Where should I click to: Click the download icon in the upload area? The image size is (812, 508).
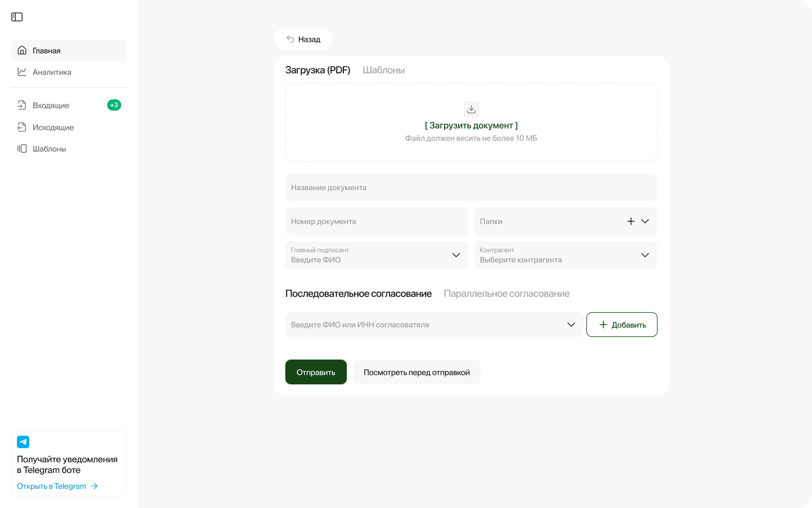pos(471,109)
